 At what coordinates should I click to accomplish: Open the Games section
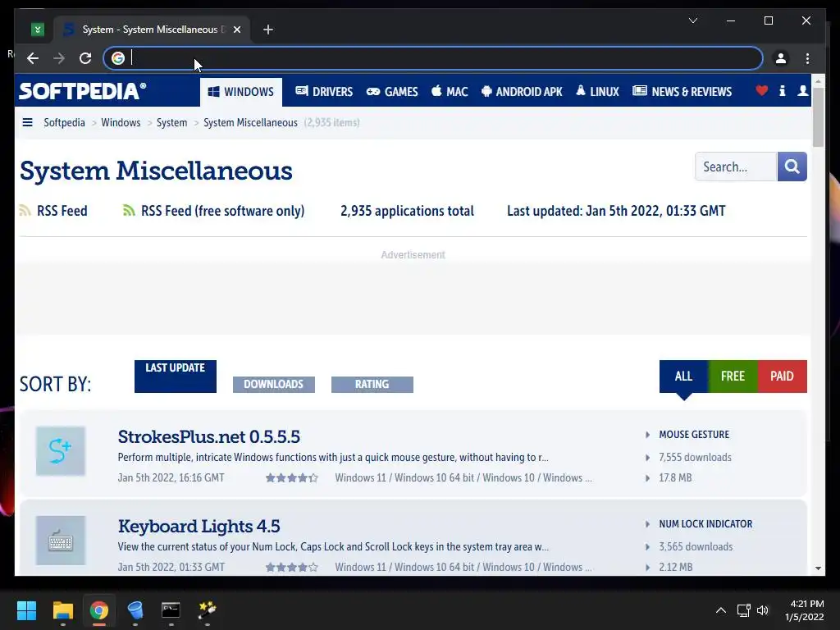point(392,92)
